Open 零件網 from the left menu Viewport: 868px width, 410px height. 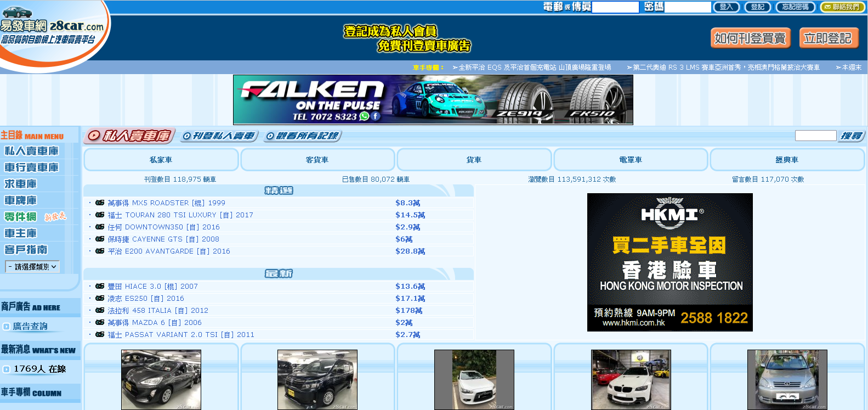(x=21, y=217)
